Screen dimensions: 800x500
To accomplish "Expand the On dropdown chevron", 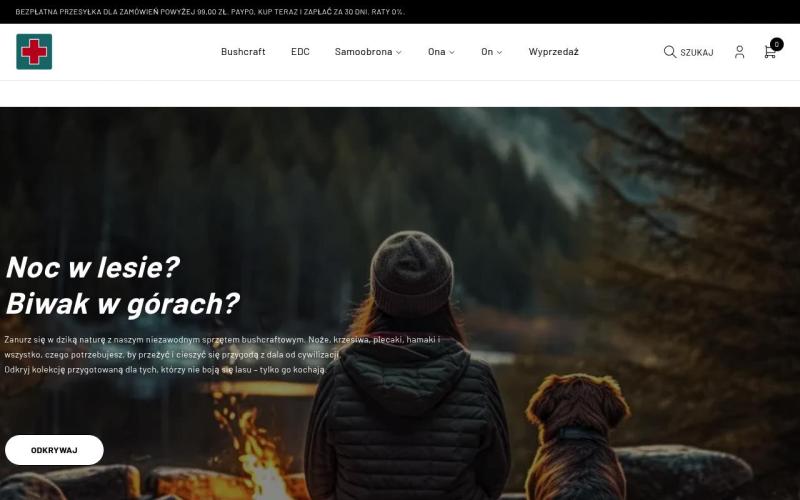I will [499, 52].
